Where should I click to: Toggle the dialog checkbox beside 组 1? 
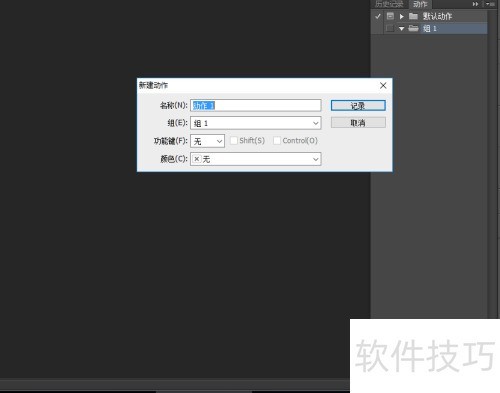click(390, 28)
